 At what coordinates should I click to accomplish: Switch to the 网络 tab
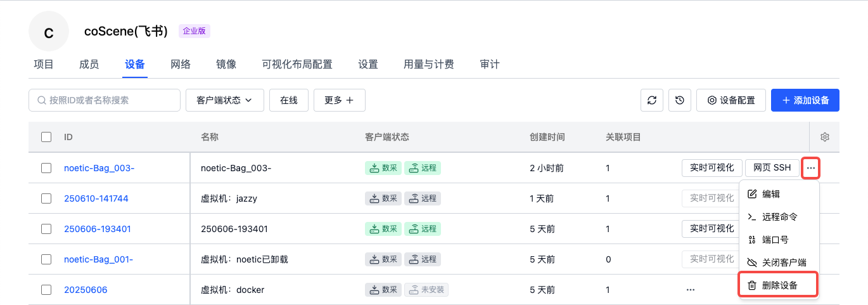[x=181, y=64]
